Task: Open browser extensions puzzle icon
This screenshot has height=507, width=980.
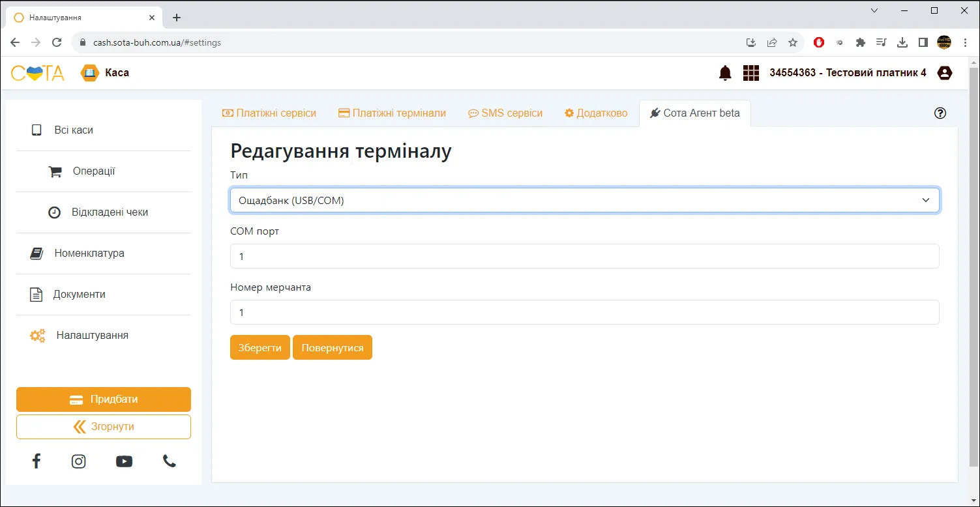Action: pos(861,42)
